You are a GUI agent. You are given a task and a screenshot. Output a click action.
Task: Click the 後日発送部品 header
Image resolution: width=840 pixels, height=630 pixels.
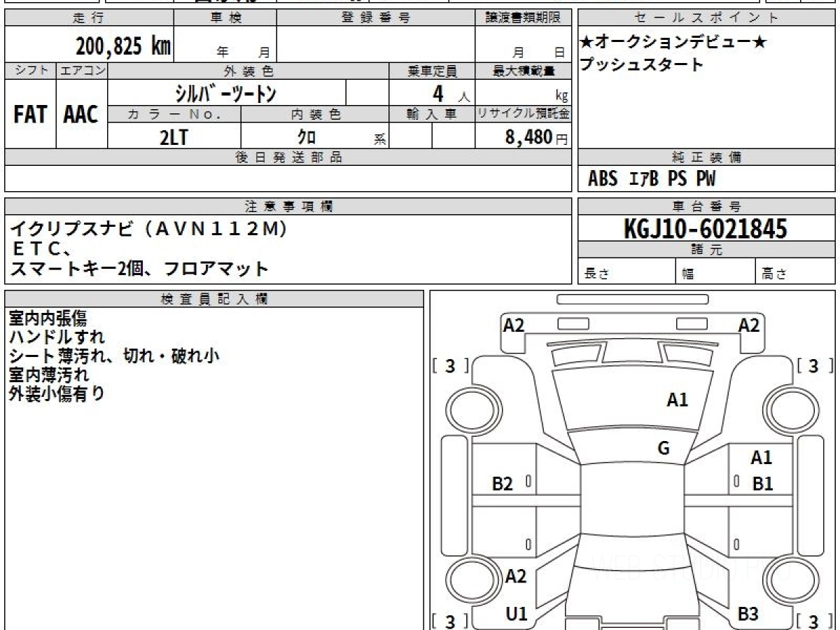point(288,157)
